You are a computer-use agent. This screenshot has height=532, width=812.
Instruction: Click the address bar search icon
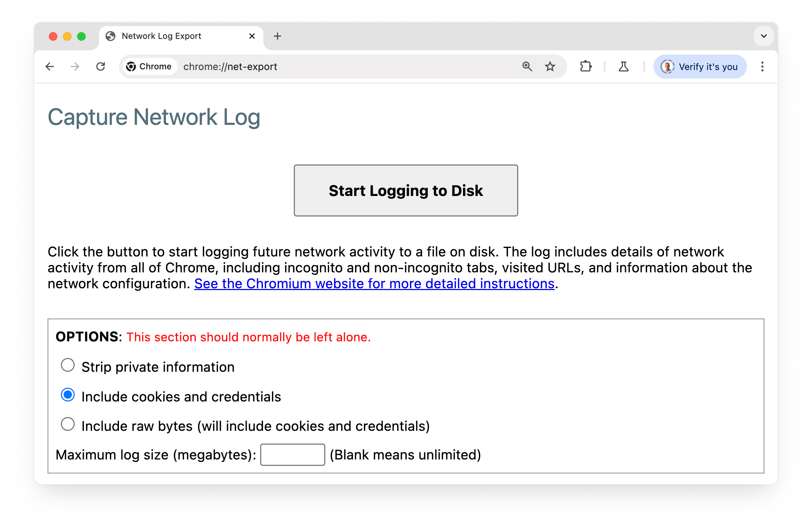(526, 66)
